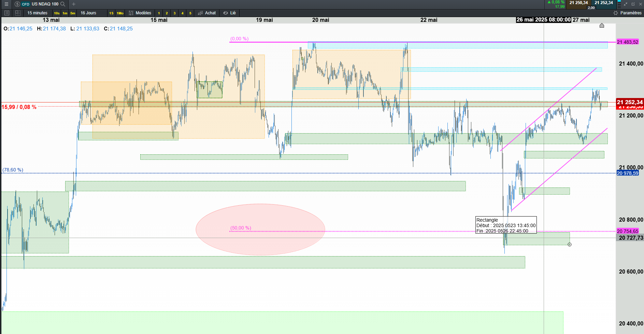Viewport: 644px width, 334px height.
Task: Click the instrument search magnifier icon
Action: [x=63, y=4]
